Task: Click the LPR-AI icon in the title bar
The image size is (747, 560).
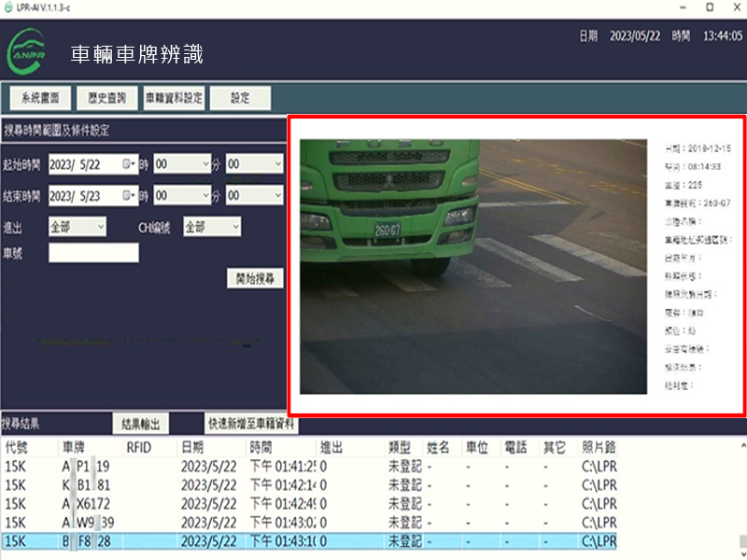Action: click(x=9, y=7)
